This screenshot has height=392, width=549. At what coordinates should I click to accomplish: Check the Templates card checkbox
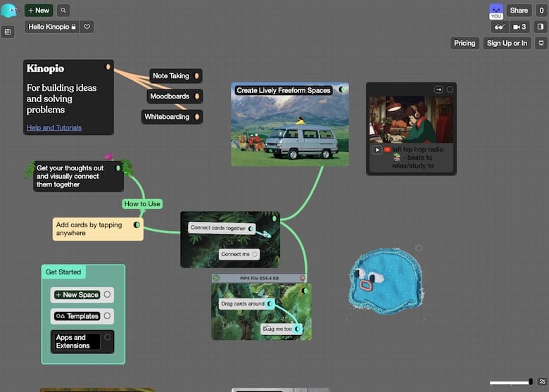coord(107,316)
